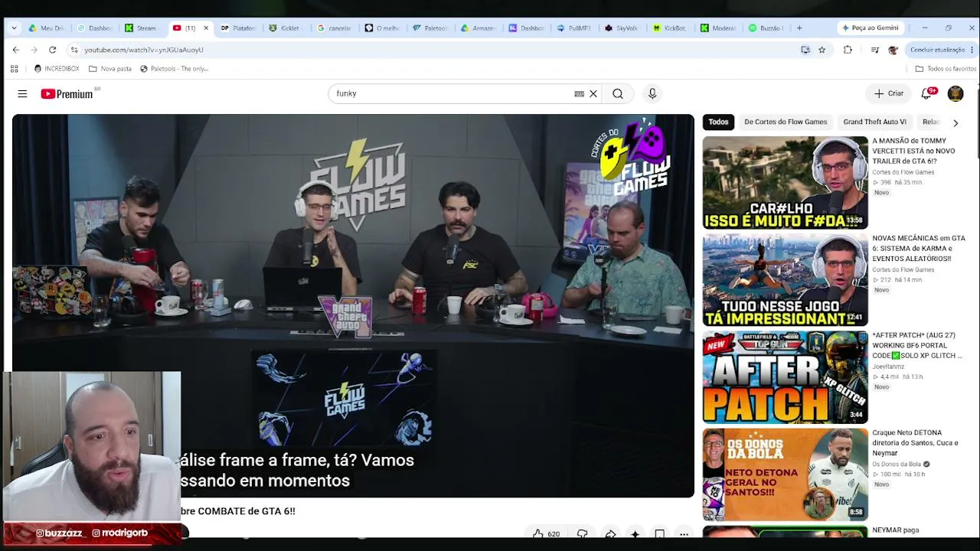Open more actions (three dots) below the video
This screenshot has width=980, height=551.
[684, 534]
